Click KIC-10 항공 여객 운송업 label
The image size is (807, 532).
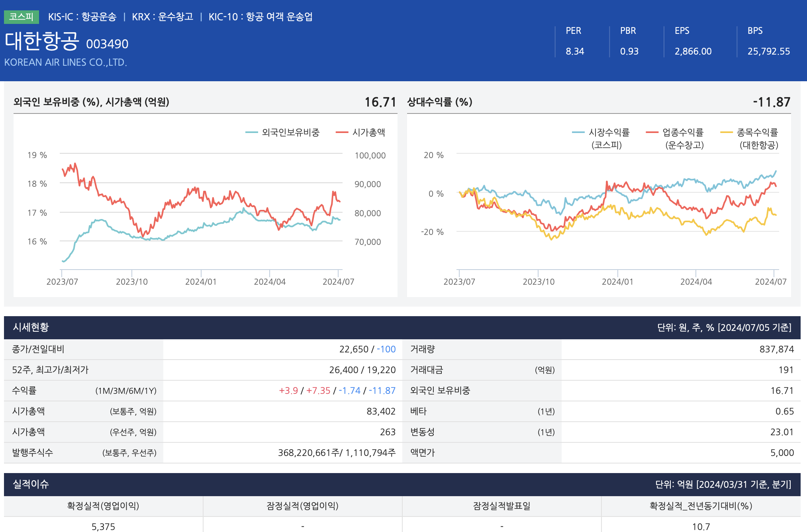[261, 17]
